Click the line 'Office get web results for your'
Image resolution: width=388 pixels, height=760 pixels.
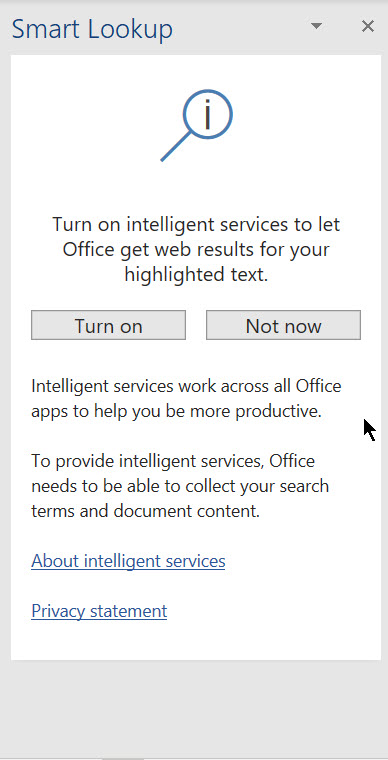(196, 250)
